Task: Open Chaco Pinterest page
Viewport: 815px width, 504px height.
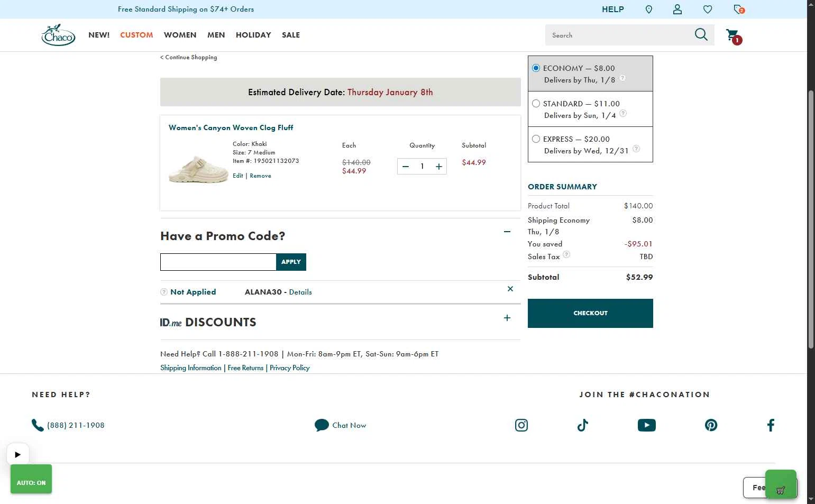Action: pyautogui.click(x=711, y=425)
